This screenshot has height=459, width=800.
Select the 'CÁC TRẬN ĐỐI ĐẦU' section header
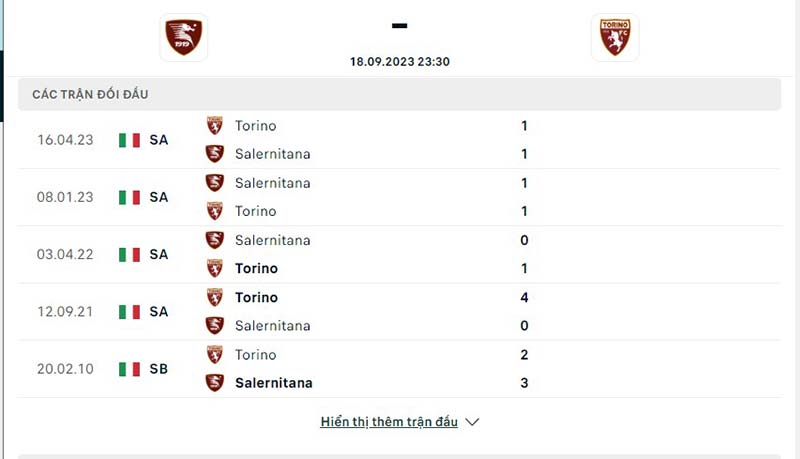click(x=90, y=94)
